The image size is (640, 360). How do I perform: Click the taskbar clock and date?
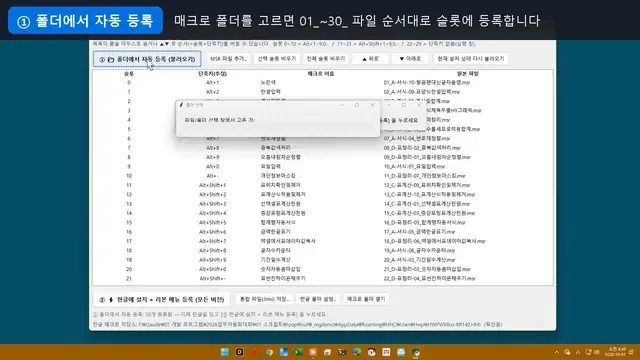point(617,352)
